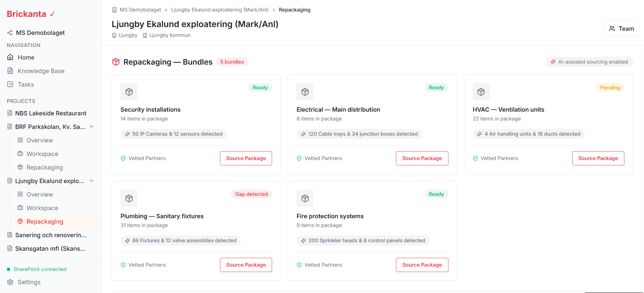The height and width of the screenshot is (293, 644).
Task: Click the MS Demobolaget breadcrumb link
Action: [140, 10]
